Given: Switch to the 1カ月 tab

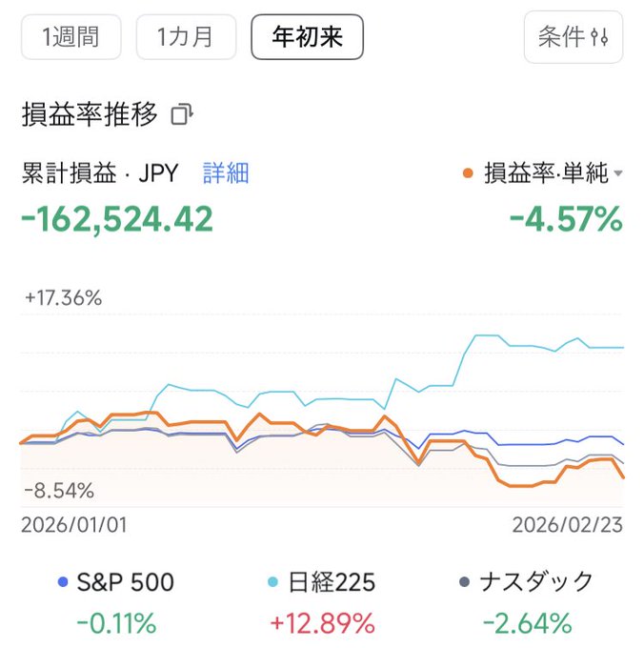Looking at the screenshot, I should 184,37.
